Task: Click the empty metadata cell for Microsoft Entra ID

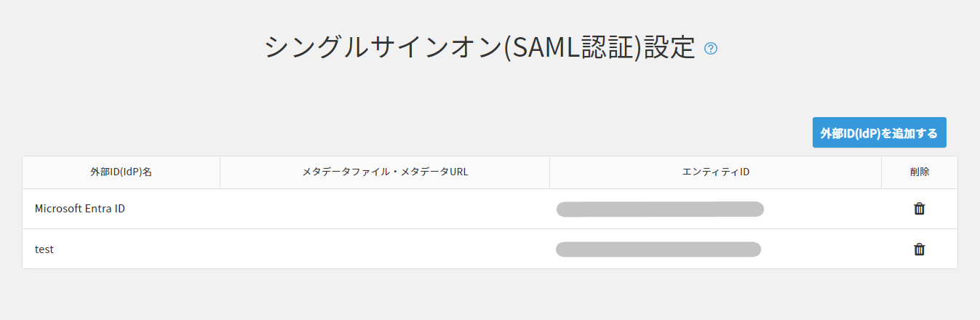Action: pyautogui.click(x=384, y=209)
